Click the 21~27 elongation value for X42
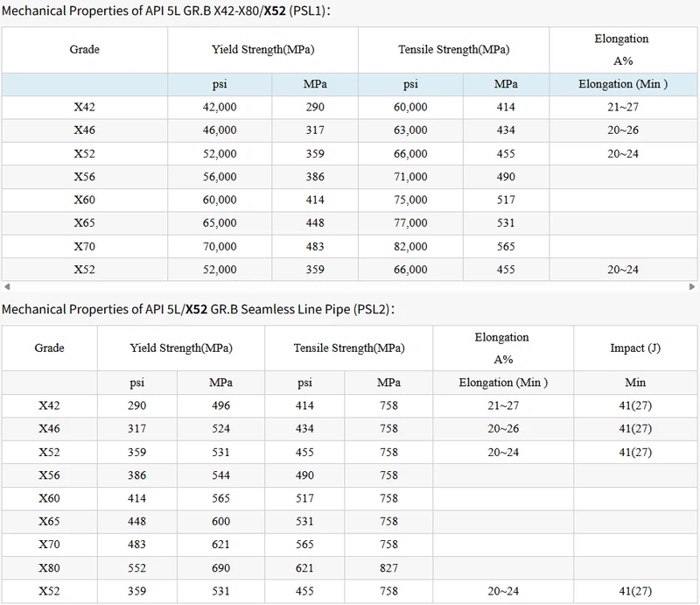 [x=624, y=107]
